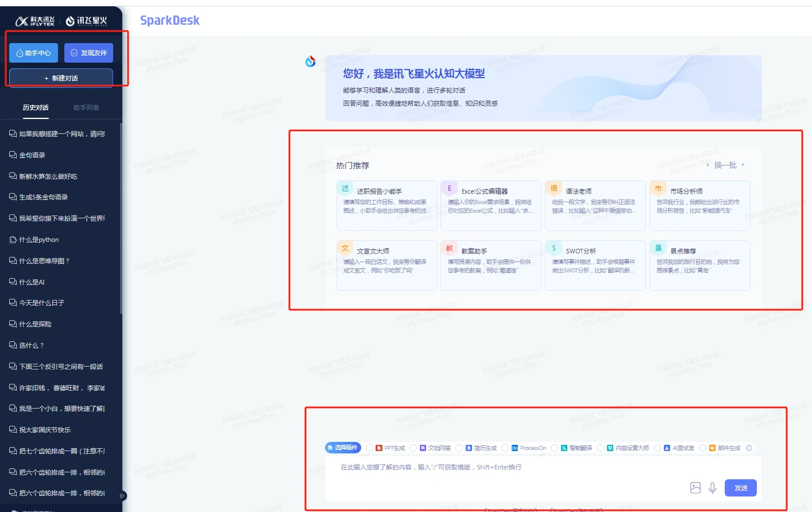Click the 讯飞星火 logo in the sidebar header
Viewport: 812px width, 512px height.
(x=86, y=21)
